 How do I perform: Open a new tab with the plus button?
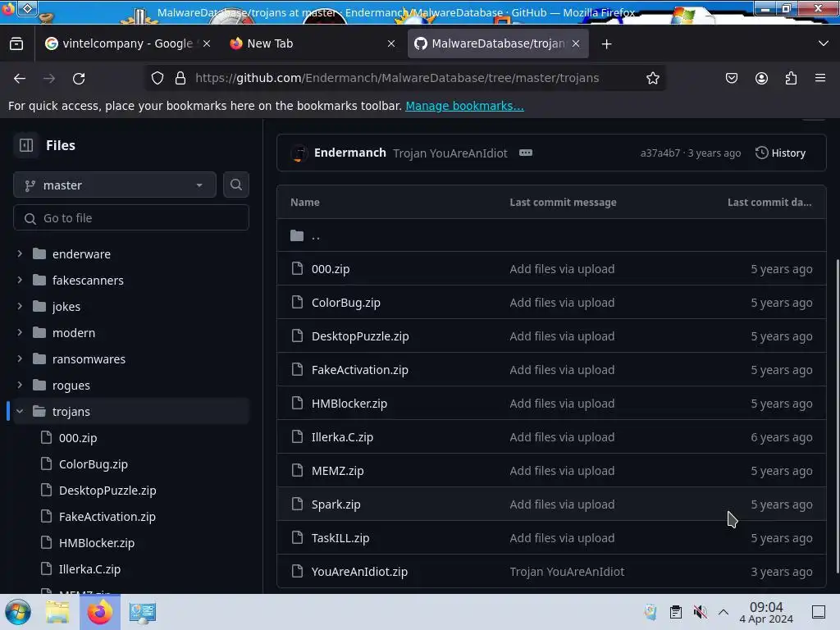(606, 44)
